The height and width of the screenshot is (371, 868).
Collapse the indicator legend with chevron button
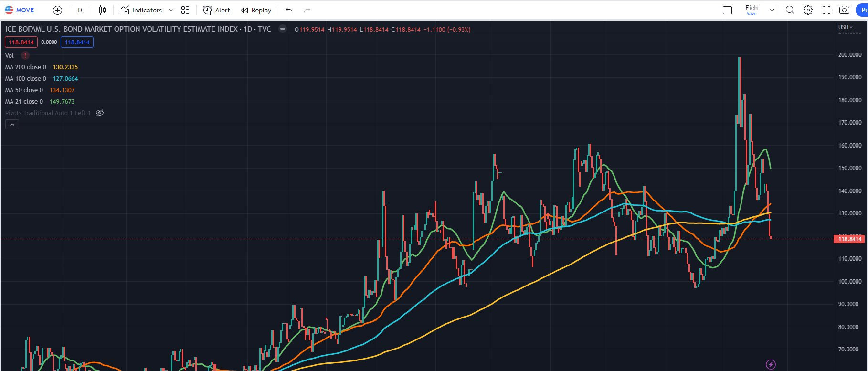click(12, 125)
